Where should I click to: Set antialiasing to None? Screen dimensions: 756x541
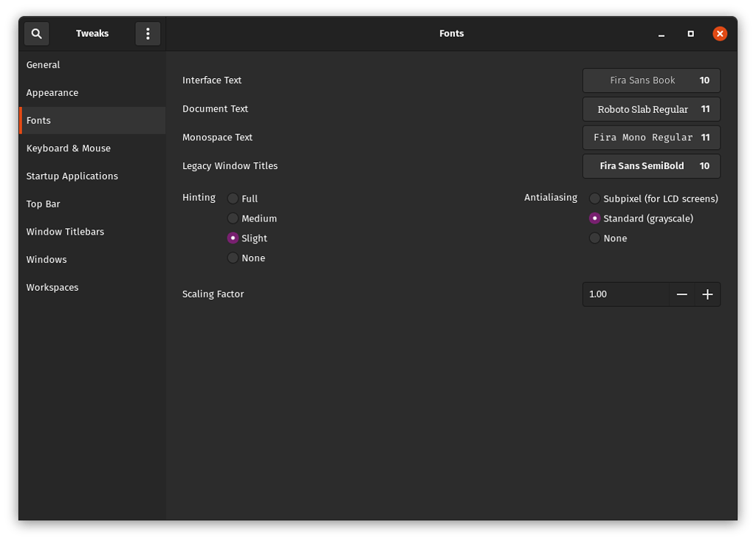click(x=595, y=238)
